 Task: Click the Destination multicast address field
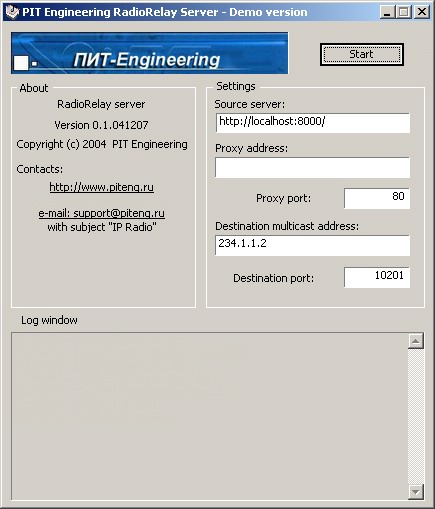312,245
